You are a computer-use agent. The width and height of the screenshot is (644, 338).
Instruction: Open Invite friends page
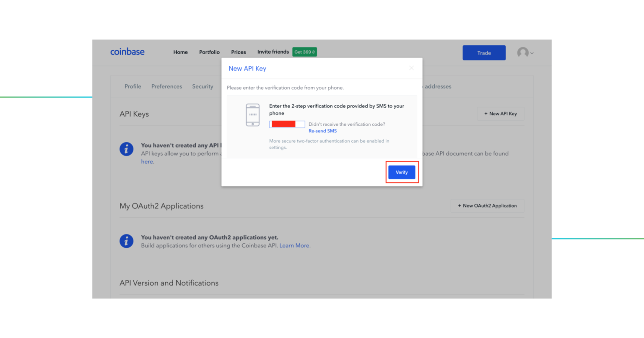pos(273,52)
